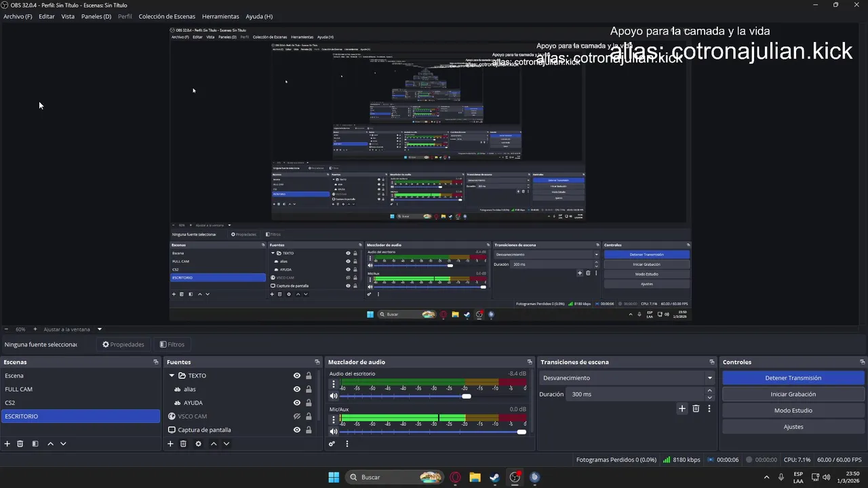Hide Captura de pantalla source
Screen dimensions: 868x488
click(x=296, y=430)
